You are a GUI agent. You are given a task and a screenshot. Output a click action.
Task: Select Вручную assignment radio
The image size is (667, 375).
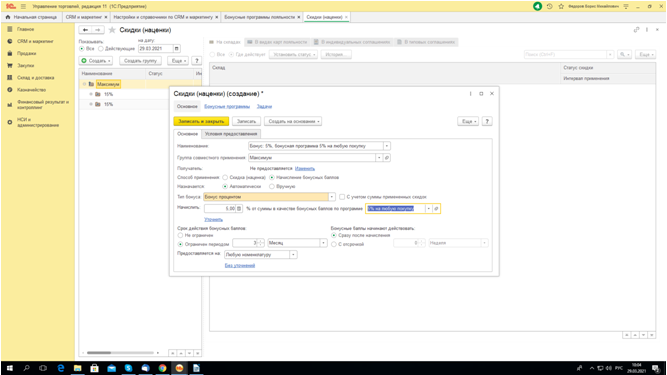[x=272, y=186]
